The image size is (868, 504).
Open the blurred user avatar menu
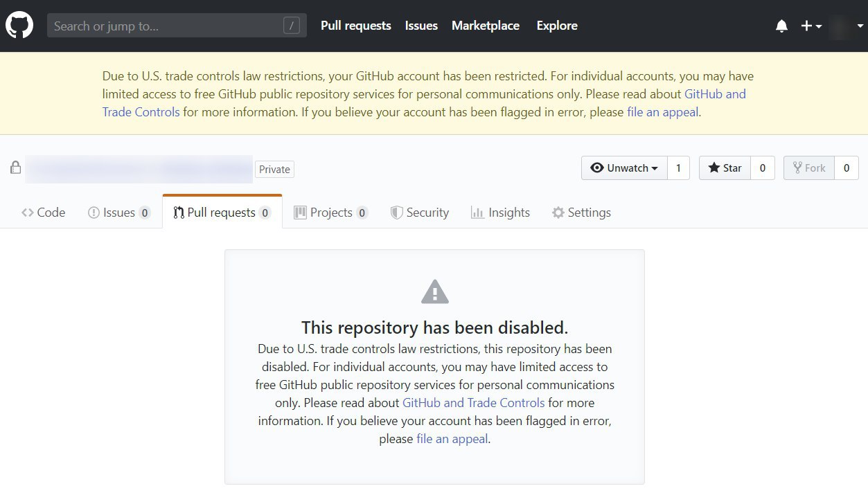pos(847,26)
